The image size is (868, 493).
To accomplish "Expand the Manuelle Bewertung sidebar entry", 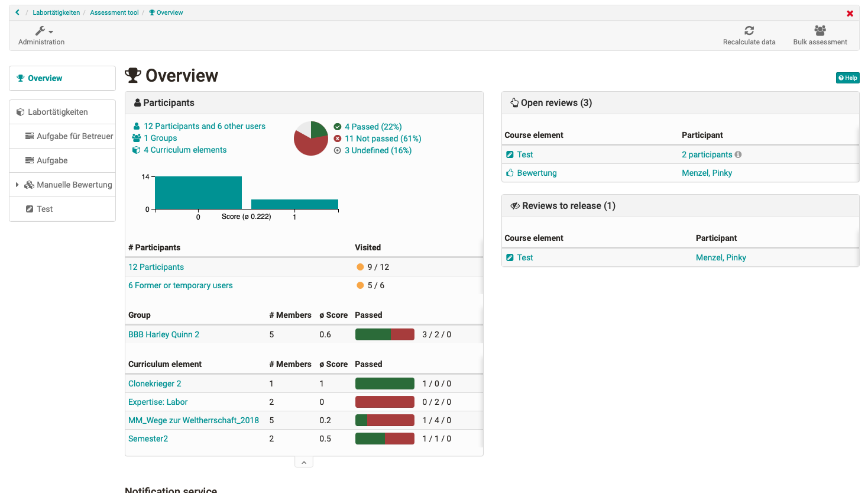I will (18, 184).
